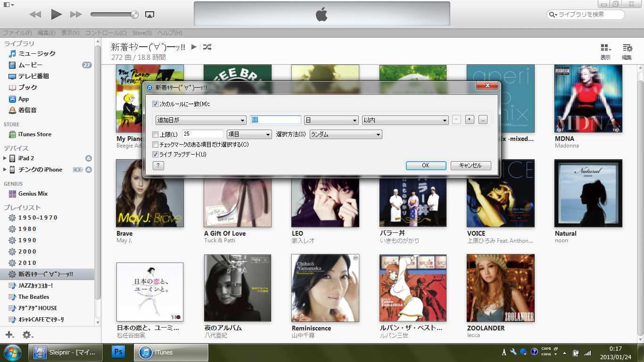Open the AirPlay output icon
The height and width of the screenshot is (362, 644).
pos(149,15)
